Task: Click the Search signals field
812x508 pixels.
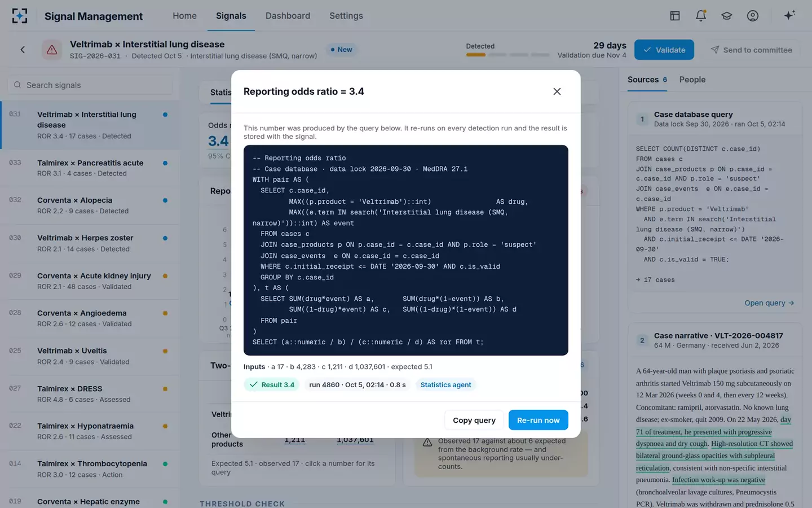Action: pos(90,85)
